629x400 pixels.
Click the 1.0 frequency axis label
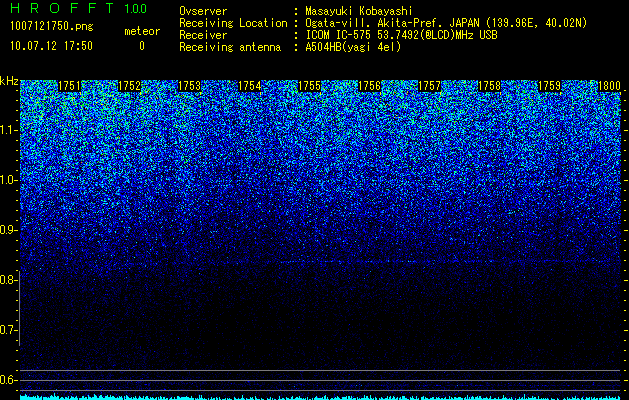tap(8, 180)
